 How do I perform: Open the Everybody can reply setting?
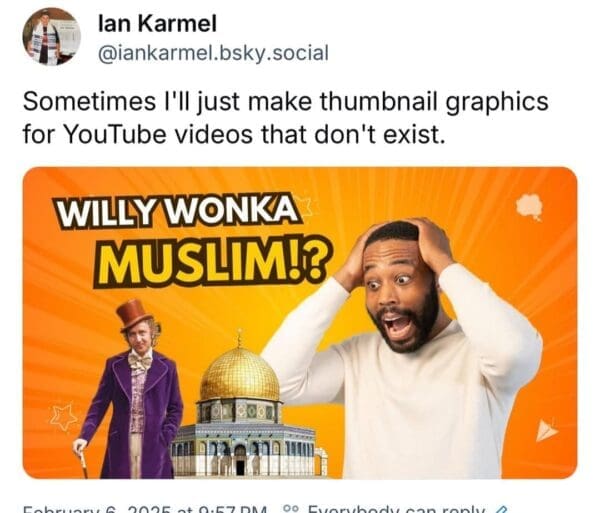tap(396, 510)
